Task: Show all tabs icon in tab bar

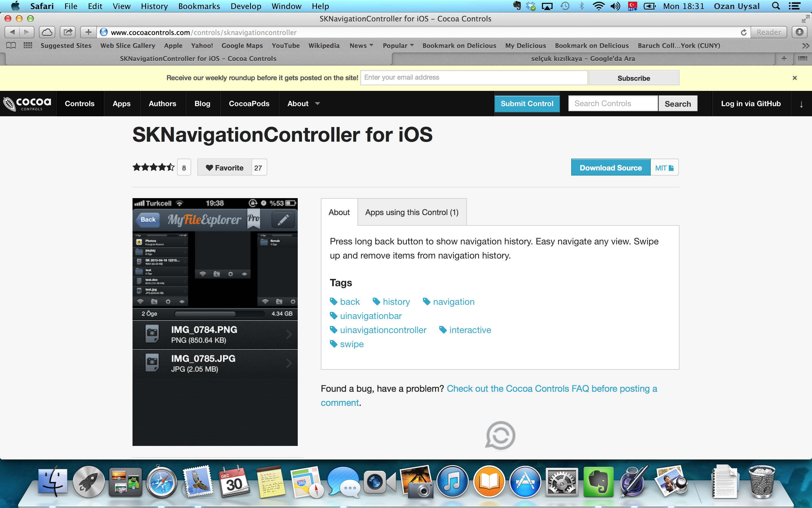Action: coord(802,58)
